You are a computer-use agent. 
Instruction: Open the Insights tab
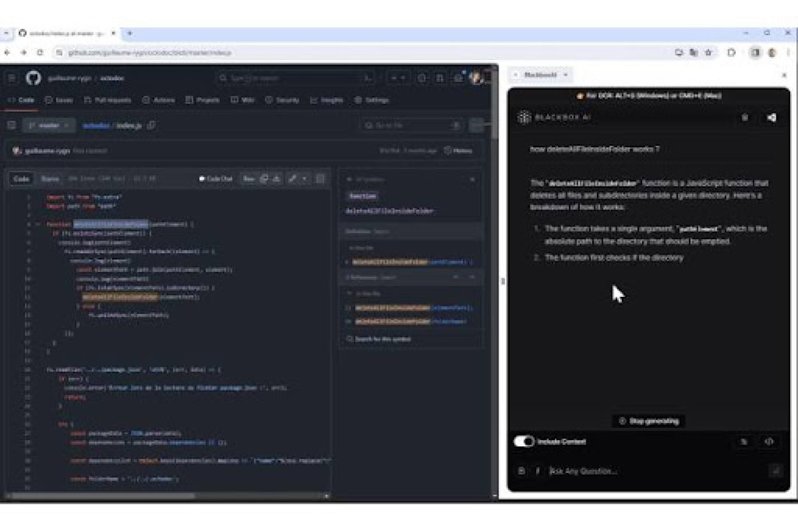(x=327, y=100)
